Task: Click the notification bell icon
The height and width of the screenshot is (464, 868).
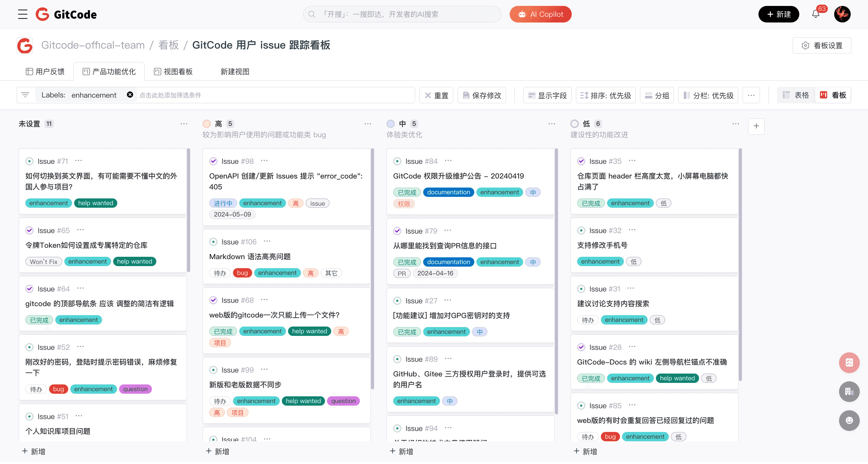Action: 815,14
